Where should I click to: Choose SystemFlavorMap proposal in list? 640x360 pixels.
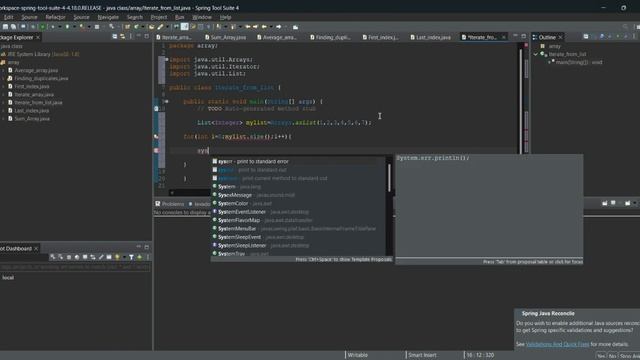298,220
